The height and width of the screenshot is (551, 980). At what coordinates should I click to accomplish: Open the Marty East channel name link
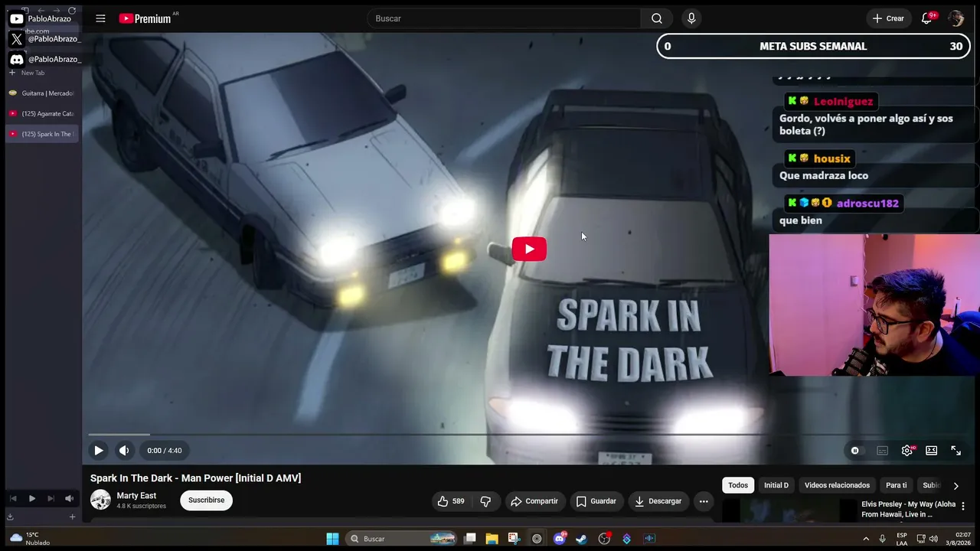coord(136,496)
